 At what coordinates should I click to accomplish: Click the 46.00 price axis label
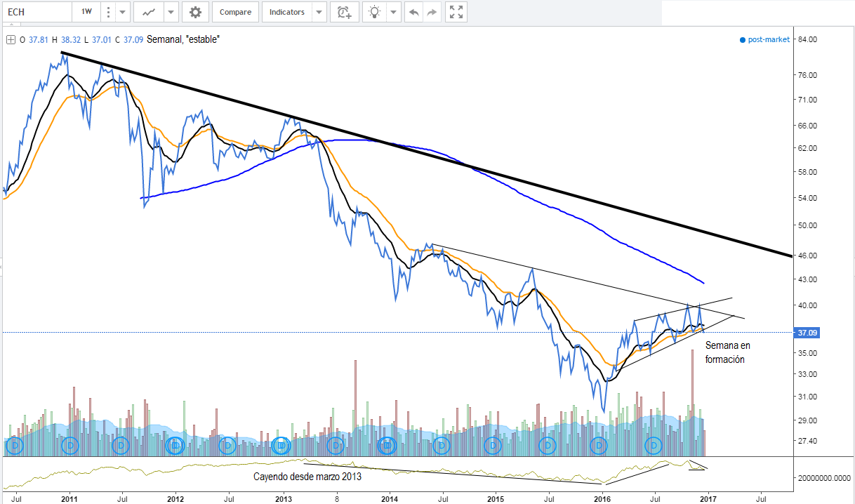[809, 256]
